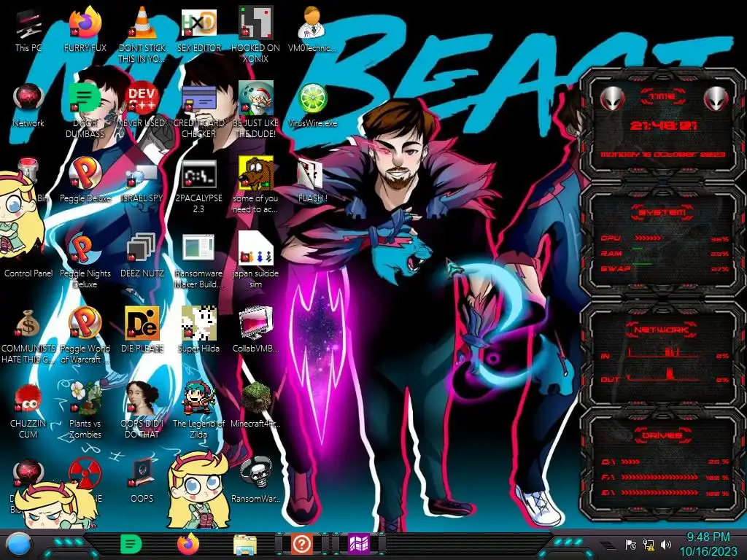Click the orange question mark taskbar icon
This screenshot has height=560, width=747.
(301, 544)
